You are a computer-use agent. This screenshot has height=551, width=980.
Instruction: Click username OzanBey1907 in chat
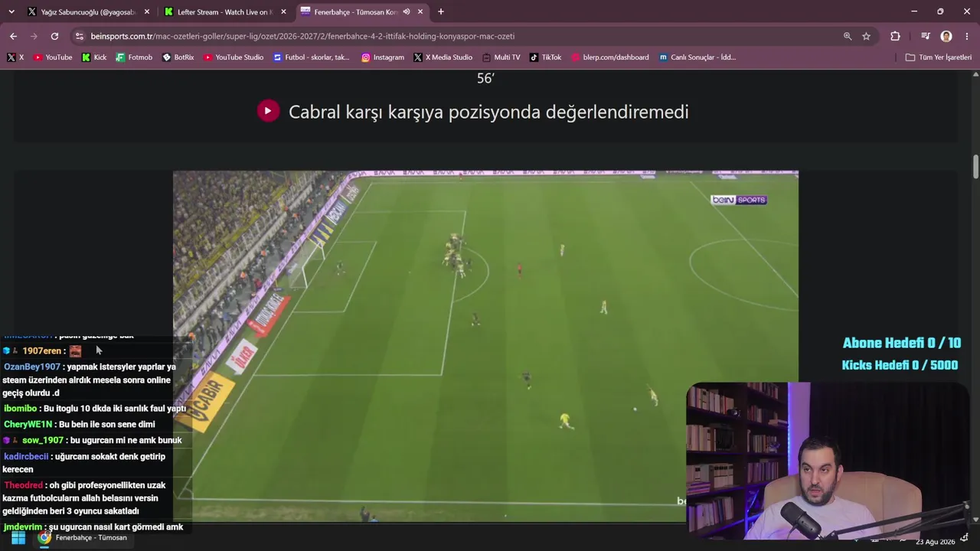32,367
